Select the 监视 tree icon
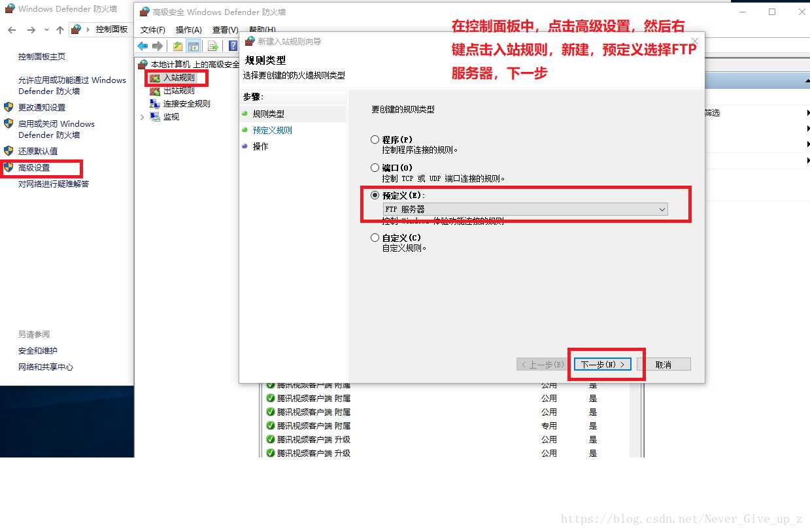 click(155, 116)
